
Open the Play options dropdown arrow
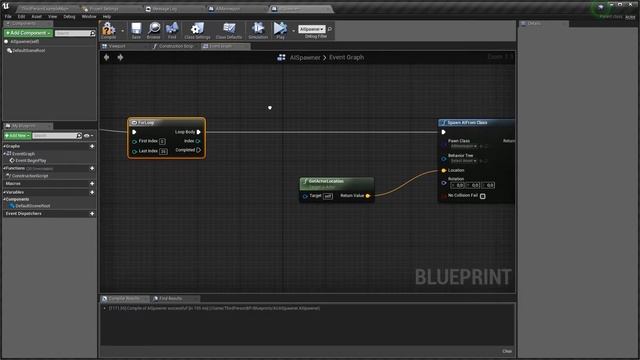[x=293, y=31]
